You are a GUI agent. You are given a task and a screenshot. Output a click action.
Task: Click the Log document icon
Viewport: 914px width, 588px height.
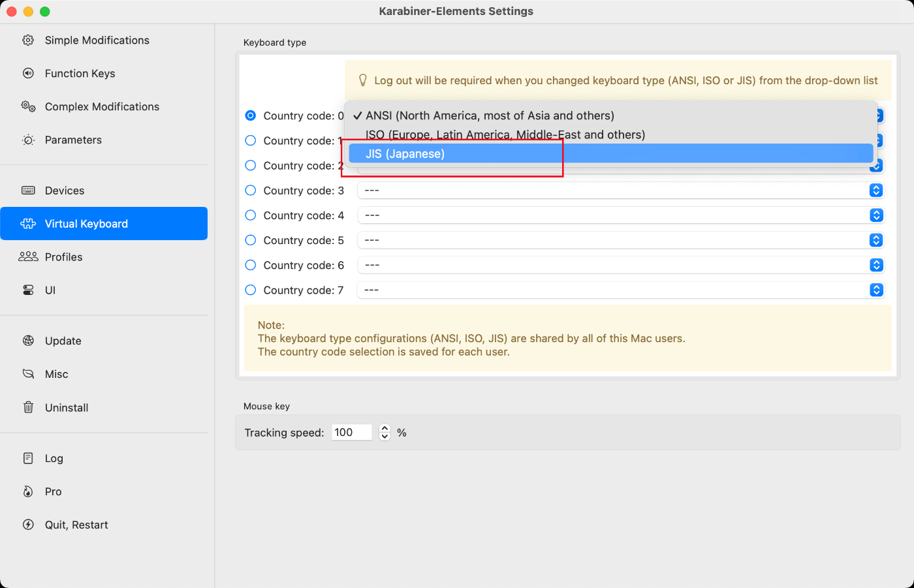(x=28, y=458)
